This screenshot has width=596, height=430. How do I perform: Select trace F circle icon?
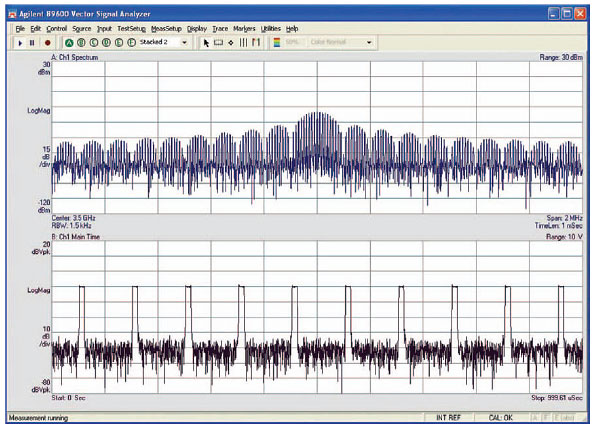132,43
